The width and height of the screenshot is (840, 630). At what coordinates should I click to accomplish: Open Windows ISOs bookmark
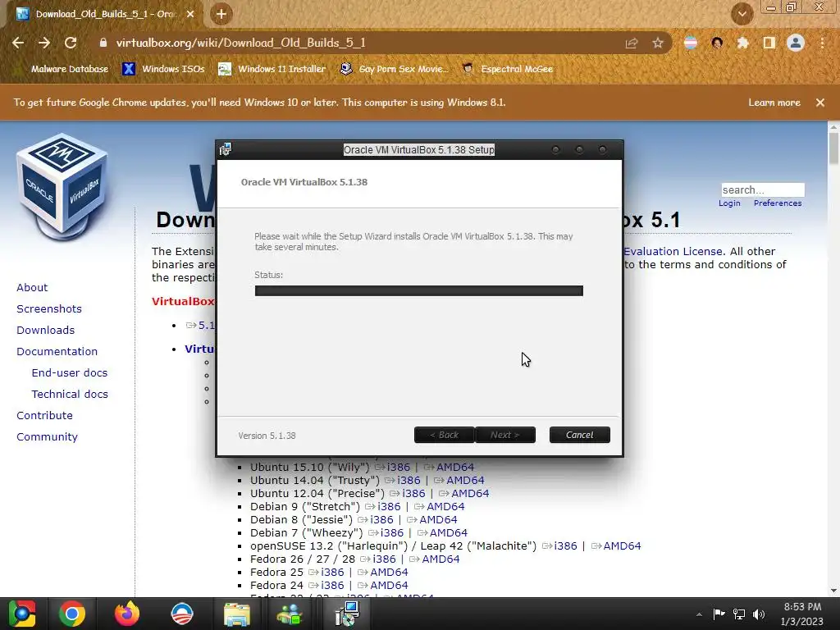point(163,69)
